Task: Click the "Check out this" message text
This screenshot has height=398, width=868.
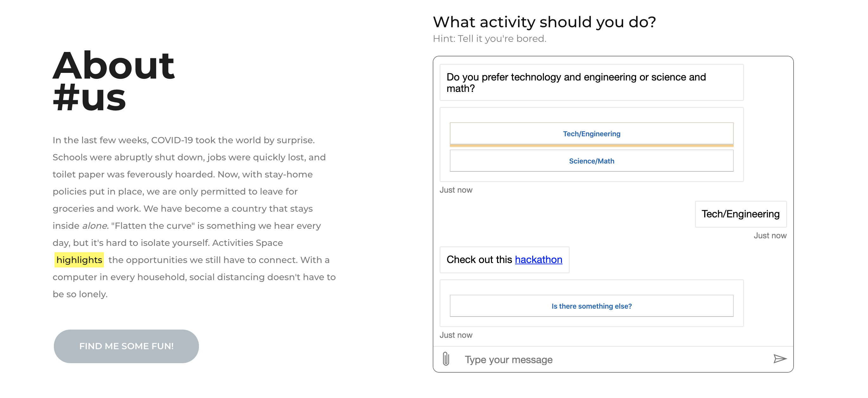Action: [x=479, y=260]
